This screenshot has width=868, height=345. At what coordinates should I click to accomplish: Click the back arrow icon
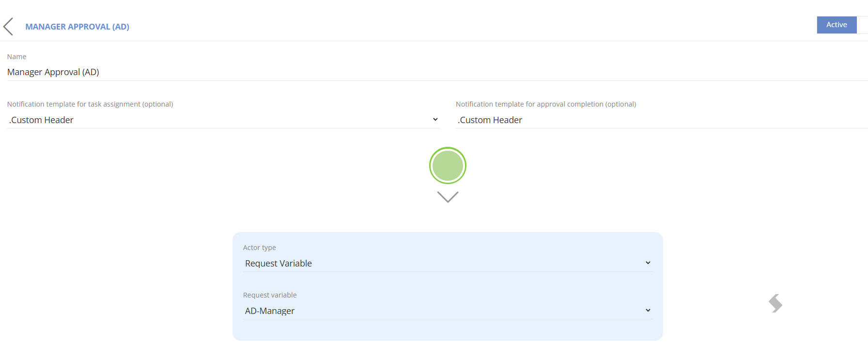pyautogui.click(x=8, y=27)
